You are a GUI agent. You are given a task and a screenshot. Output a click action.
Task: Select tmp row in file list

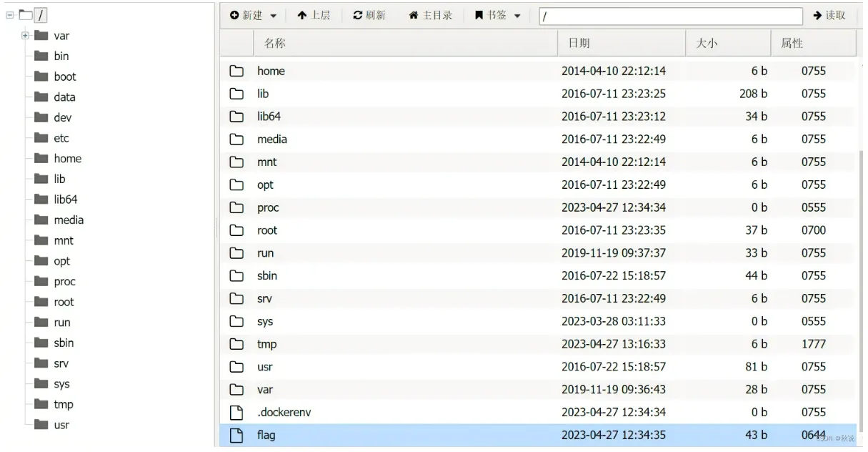537,344
